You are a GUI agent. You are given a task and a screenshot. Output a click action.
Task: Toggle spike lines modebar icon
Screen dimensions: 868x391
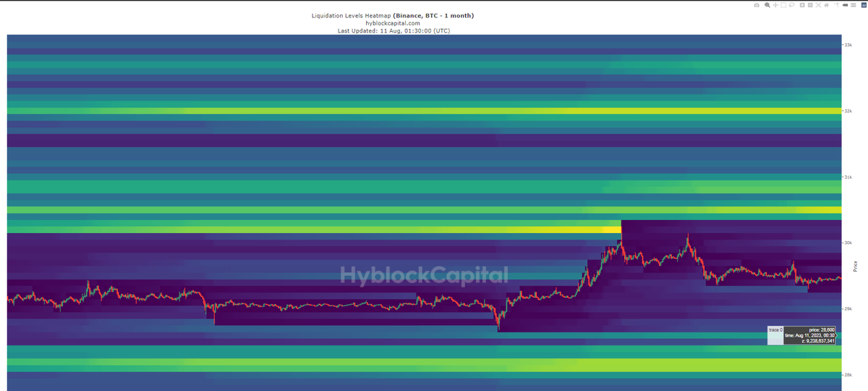836,5
